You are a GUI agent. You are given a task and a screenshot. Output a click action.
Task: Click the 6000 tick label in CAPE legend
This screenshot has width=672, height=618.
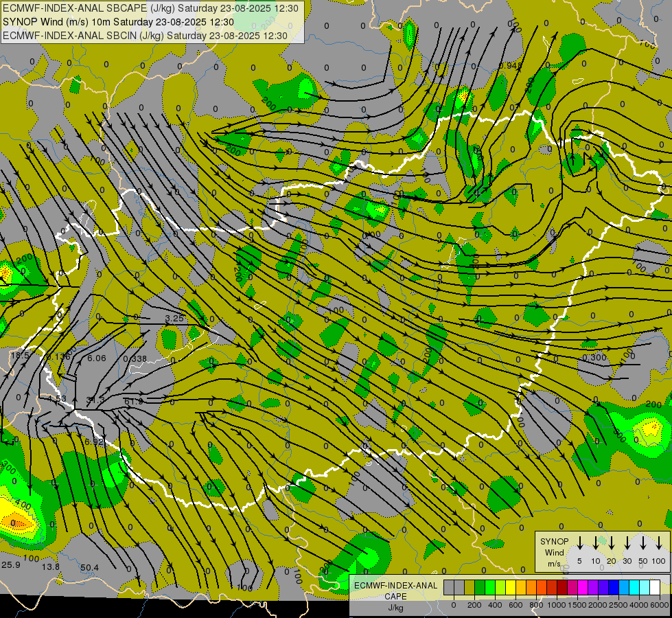(660, 605)
